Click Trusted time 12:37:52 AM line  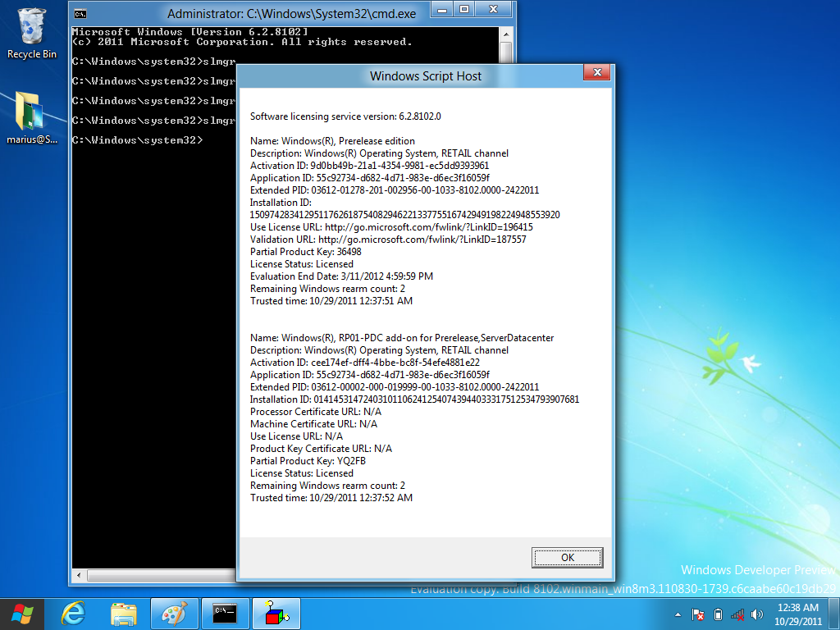click(331, 498)
